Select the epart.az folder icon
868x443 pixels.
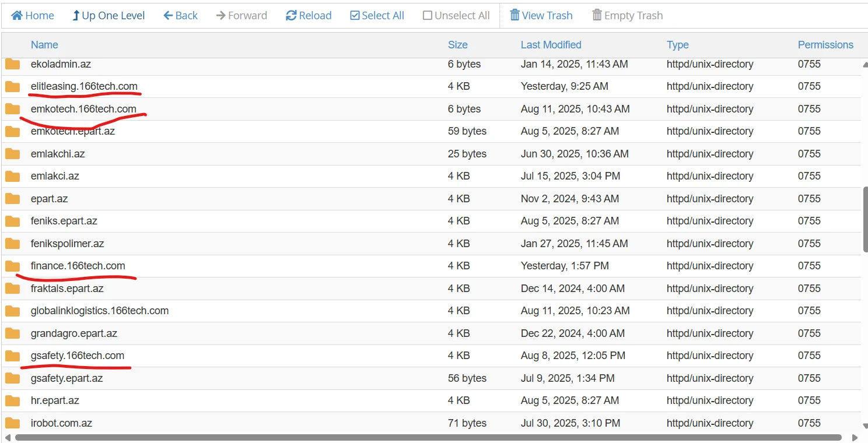[12, 199]
